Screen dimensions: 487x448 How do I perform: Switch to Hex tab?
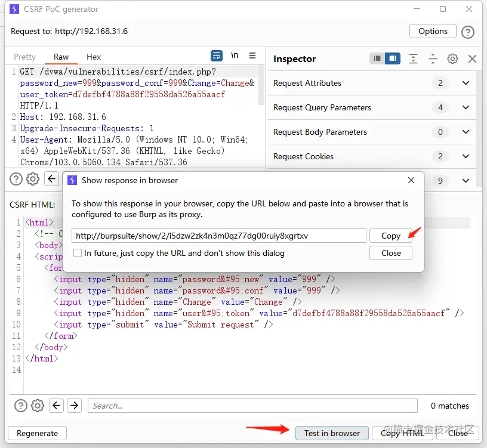(x=94, y=57)
